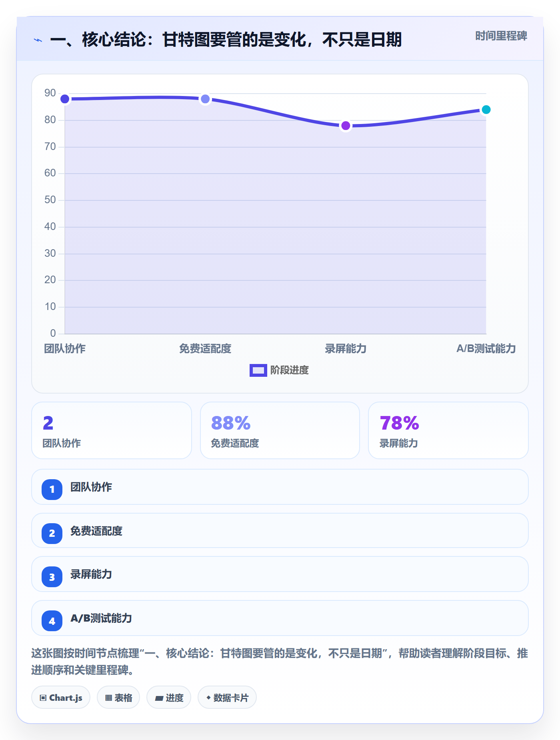Image resolution: width=560 pixels, height=740 pixels.
Task: Click the 免费适配度 x-axis label
Action: [205, 349]
